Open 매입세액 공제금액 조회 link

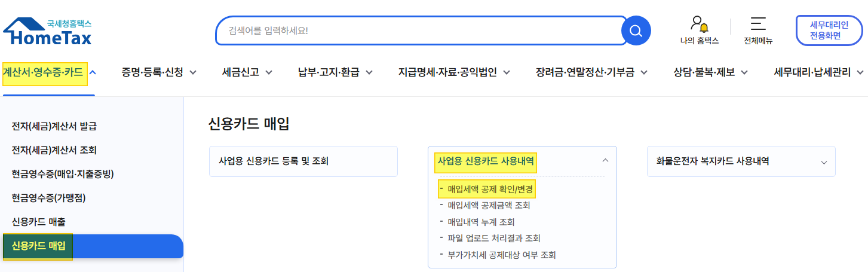[x=489, y=206]
